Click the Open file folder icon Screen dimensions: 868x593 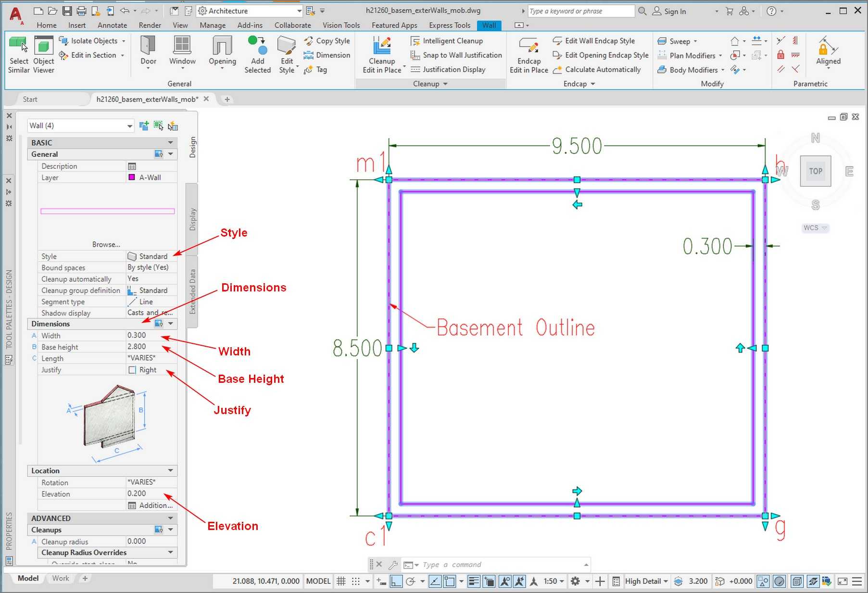(x=53, y=11)
